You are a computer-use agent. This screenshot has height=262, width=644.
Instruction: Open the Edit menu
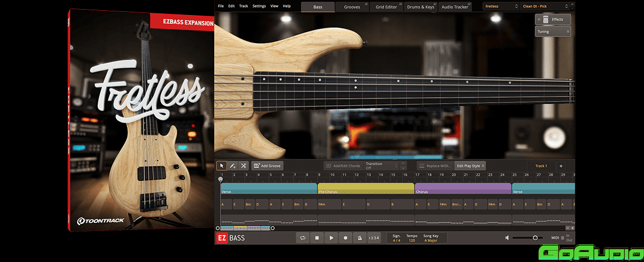[x=231, y=6]
